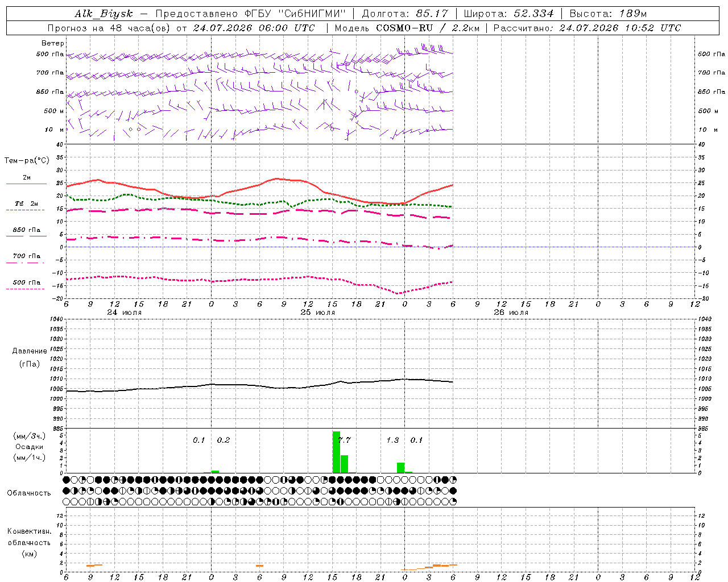Click the 24 июля date label

pos(125,313)
